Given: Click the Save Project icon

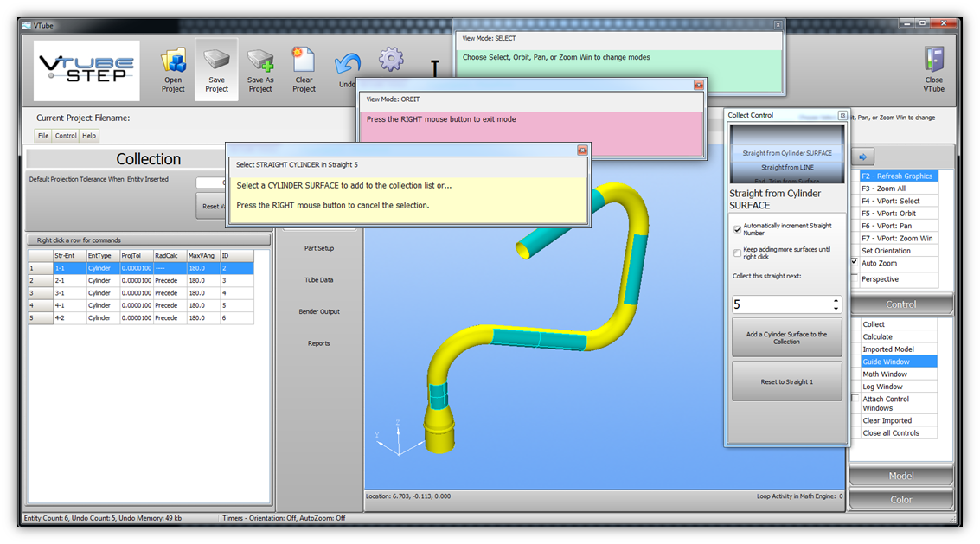Looking at the screenshot, I should coord(216,61).
